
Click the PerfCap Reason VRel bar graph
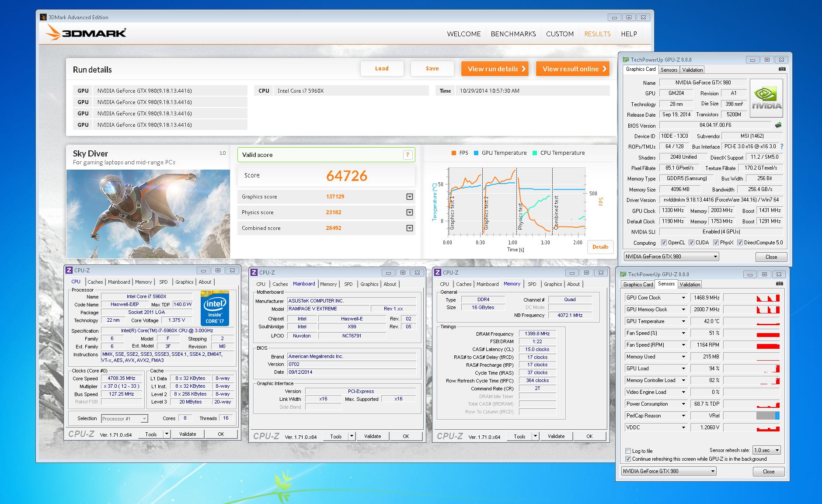(x=752, y=416)
